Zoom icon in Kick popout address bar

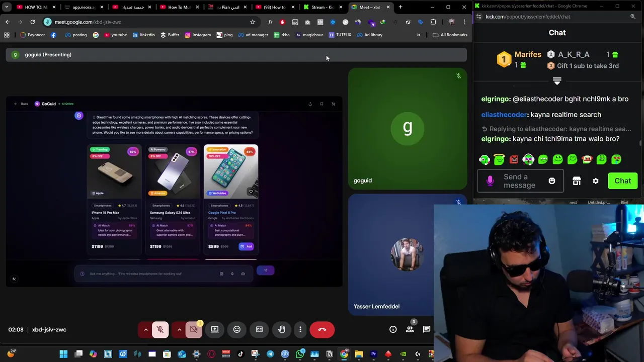[633, 17]
